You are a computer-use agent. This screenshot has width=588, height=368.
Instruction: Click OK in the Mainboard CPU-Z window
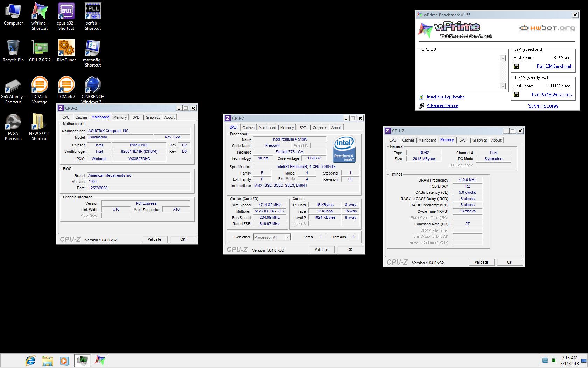click(x=183, y=239)
